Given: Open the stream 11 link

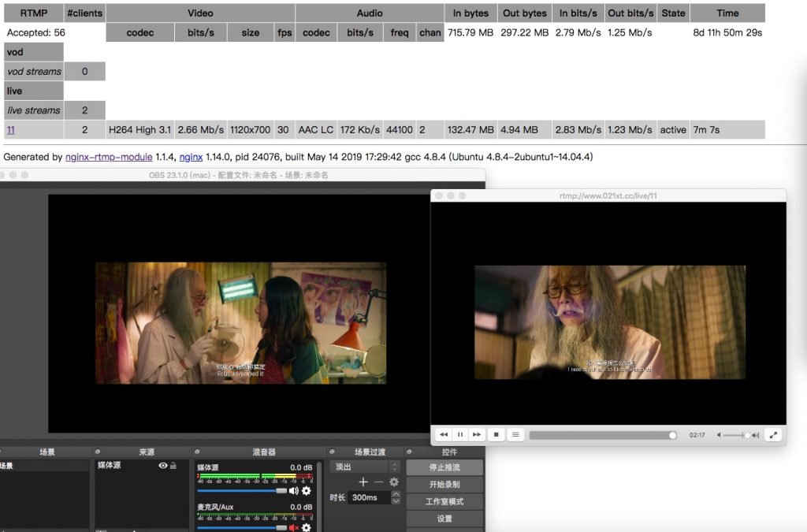Looking at the screenshot, I should pyautogui.click(x=11, y=130).
